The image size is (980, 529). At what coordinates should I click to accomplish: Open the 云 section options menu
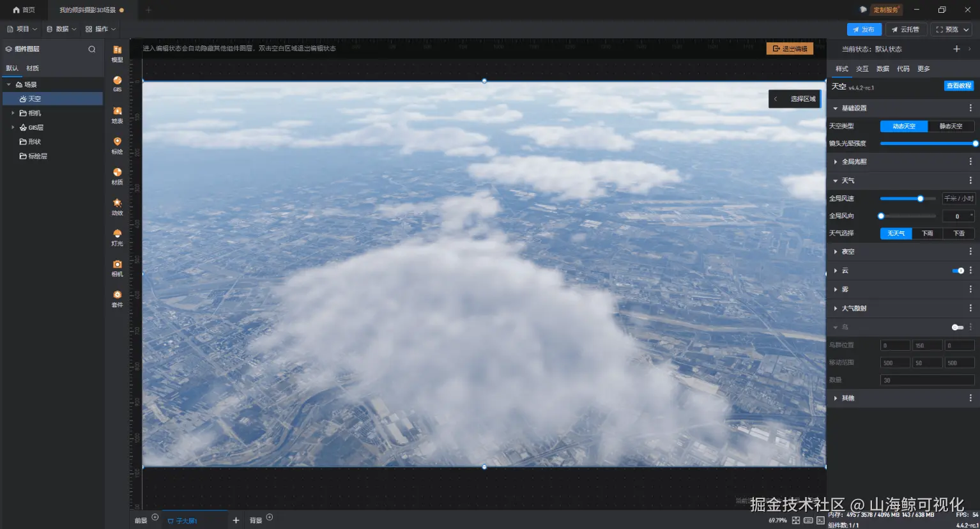click(x=970, y=271)
